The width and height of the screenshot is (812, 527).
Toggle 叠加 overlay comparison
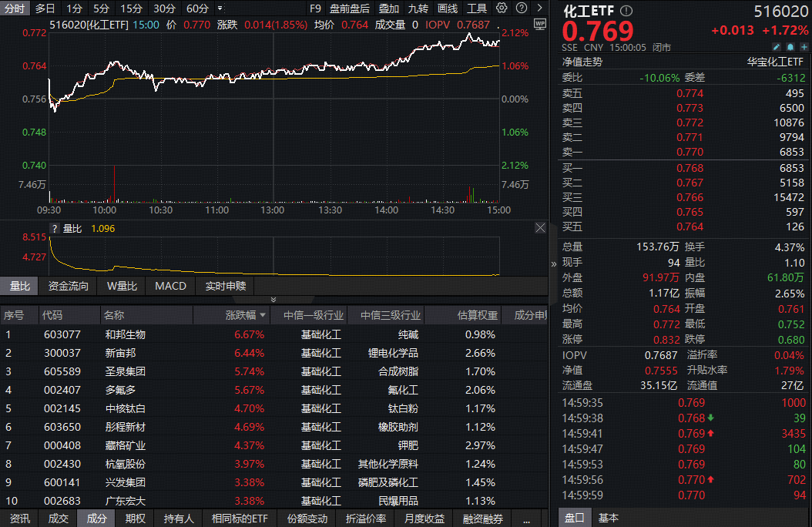[x=389, y=8]
